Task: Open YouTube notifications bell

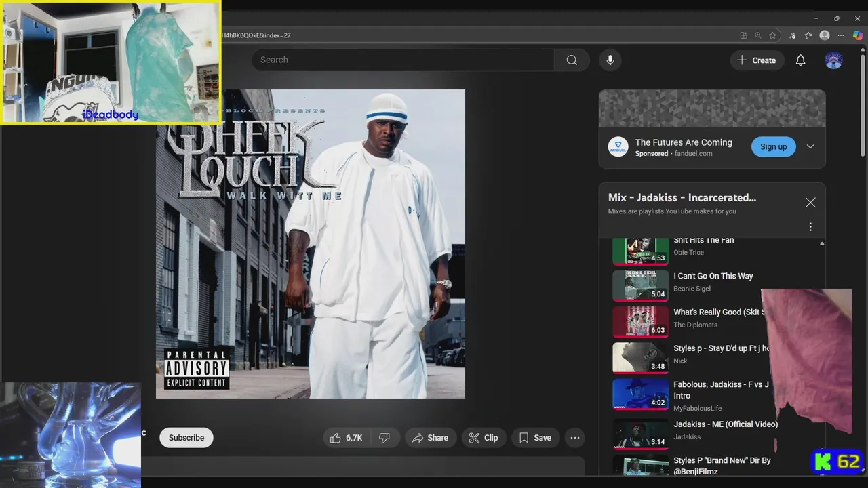Action: coord(800,60)
